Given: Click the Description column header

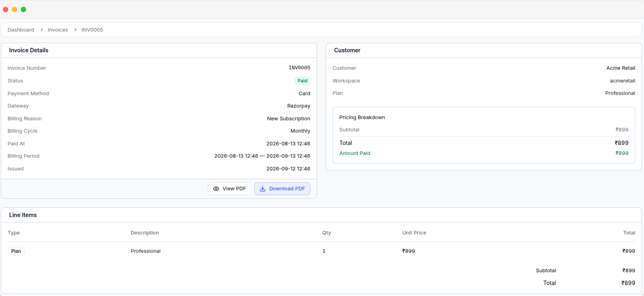Looking at the screenshot, I should click(x=145, y=233).
